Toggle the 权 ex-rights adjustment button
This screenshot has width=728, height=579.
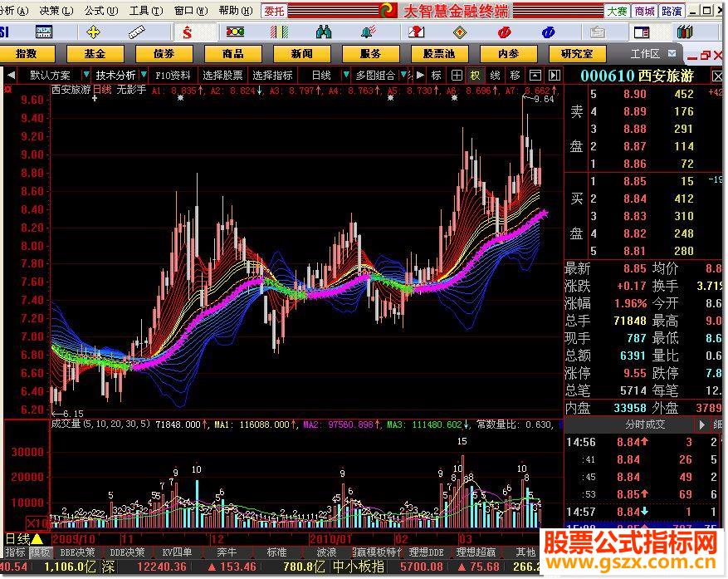coord(476,75)
